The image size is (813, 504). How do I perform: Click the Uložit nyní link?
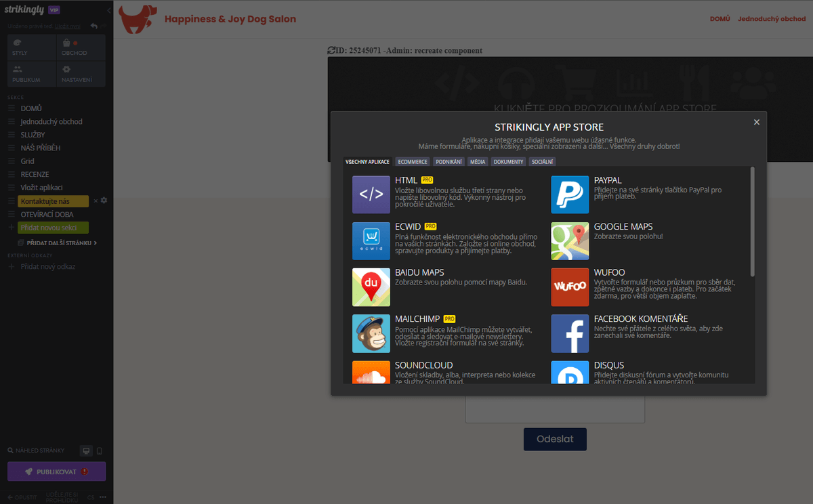[68, 26]
